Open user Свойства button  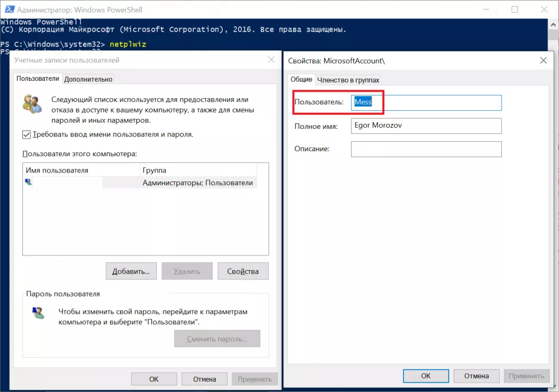(243, 271)
